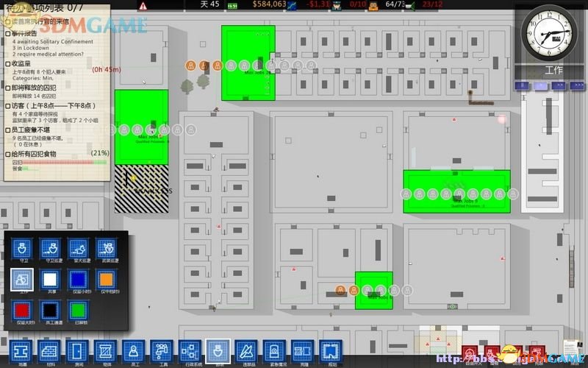This screenshot has height=368, width=588.
Task: Choose the red Maximum Security Only swatch
Action: tap(22, 310)
